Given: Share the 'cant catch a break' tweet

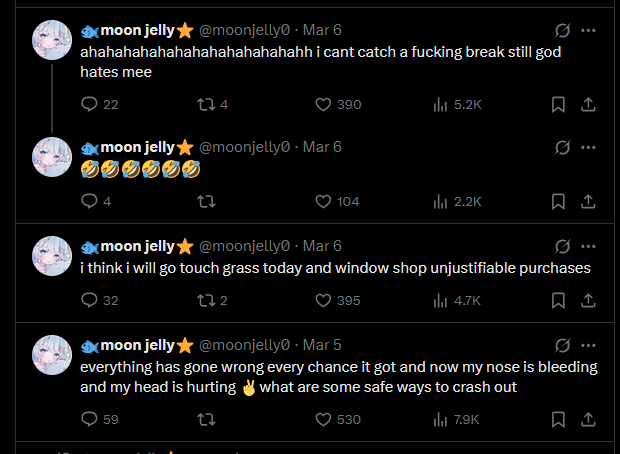Looking at the screenshot, I should pos(589,104).
